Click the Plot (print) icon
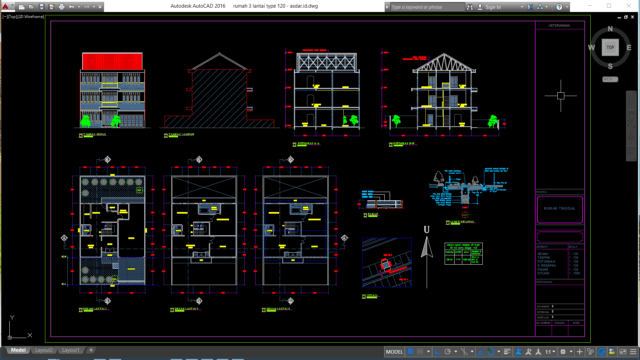The height and width of the screenshot is (360, 640). click(x=62, y=7)
